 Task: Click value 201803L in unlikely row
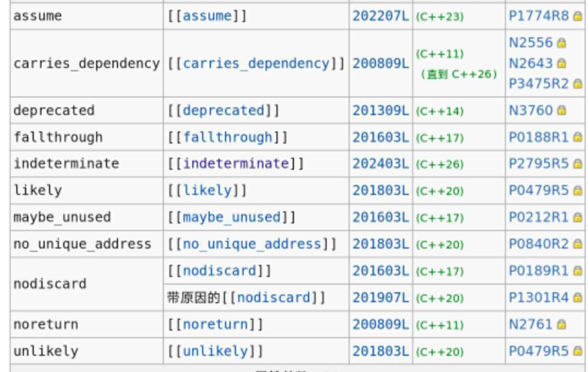click(381, 351)
